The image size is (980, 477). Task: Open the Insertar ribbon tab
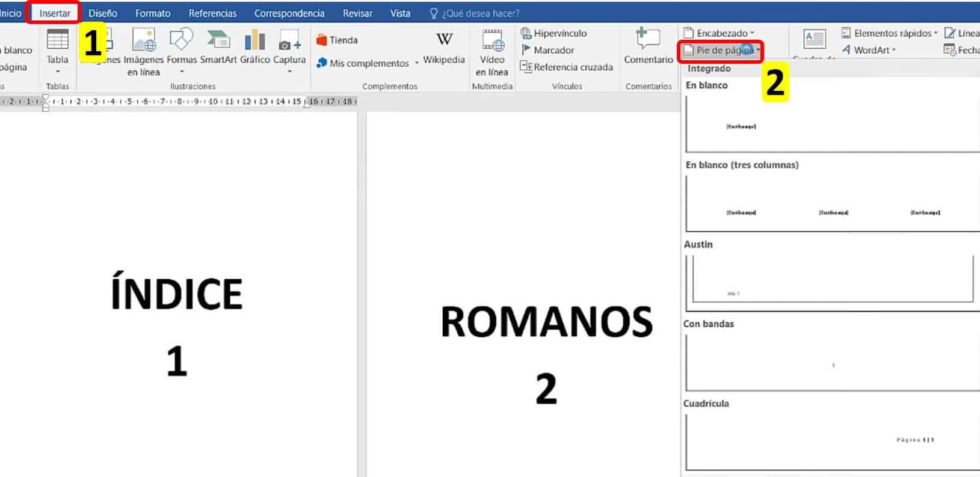[55, 13]
